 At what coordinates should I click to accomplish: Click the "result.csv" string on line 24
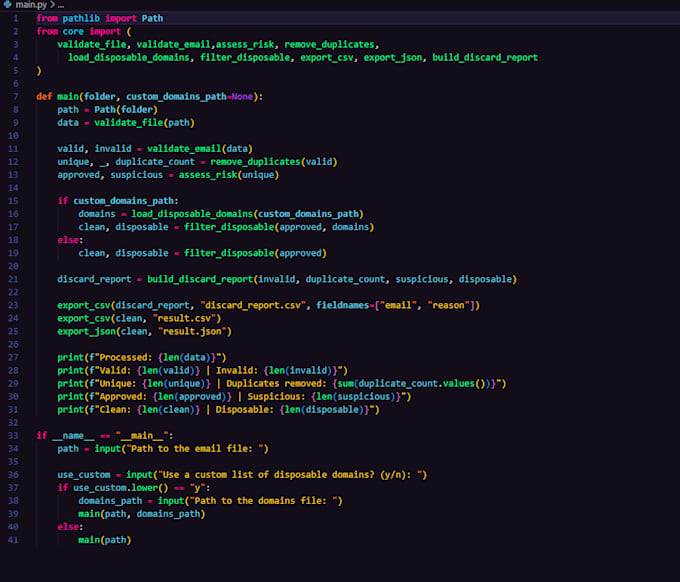point(184,318)
